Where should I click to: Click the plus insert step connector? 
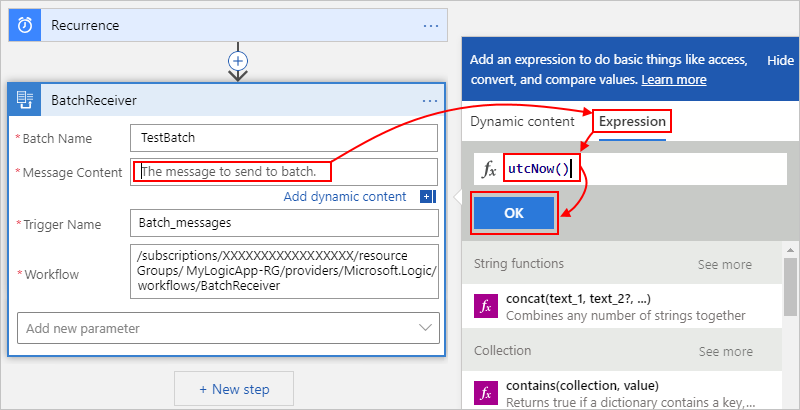pos(238,61)
